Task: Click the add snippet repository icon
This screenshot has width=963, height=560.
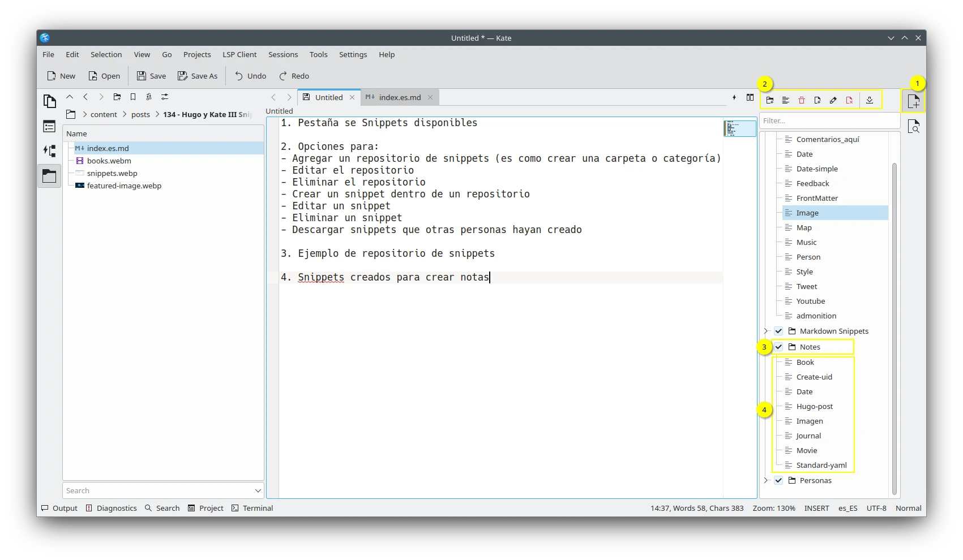Action: point(770,100)
